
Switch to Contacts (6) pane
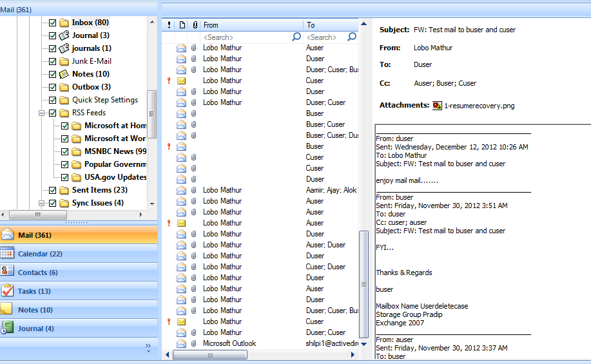pos(79,272)
